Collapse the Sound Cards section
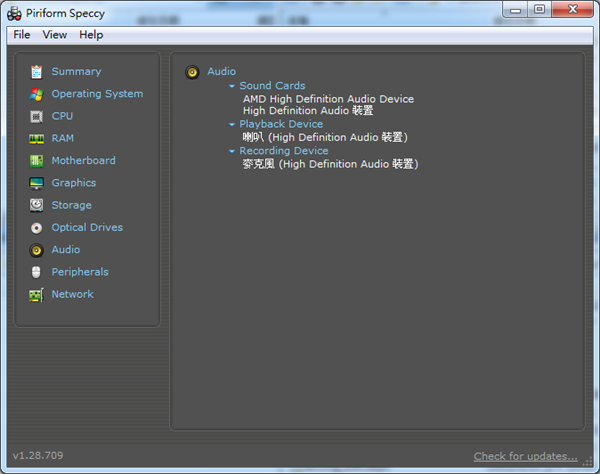Screen dimensions: 600x474 pyautogui.click(x=232, y=87)
